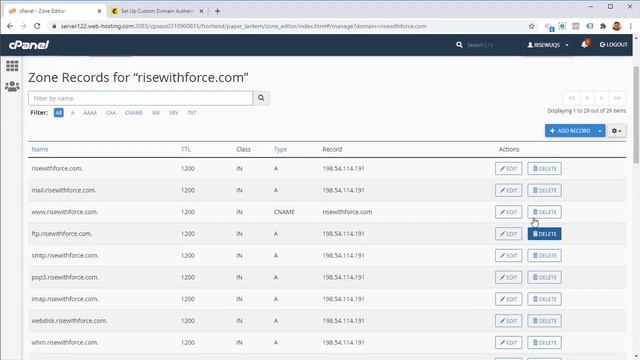
Task: Delete the smtp.risewithforce.com. record
Action: [544, 256]
